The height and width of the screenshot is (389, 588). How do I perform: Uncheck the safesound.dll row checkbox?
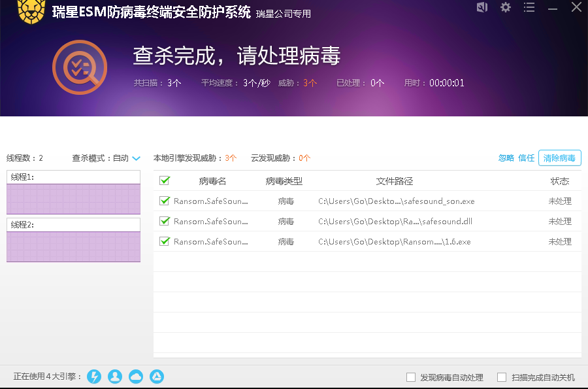164,222
